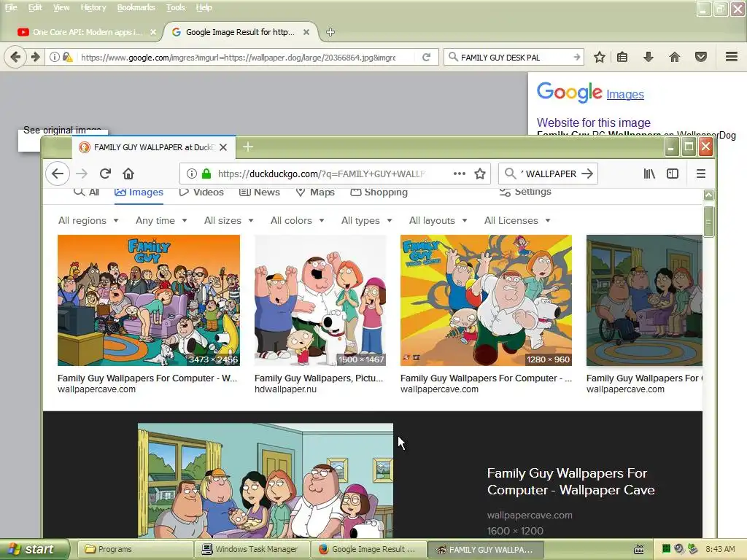Click the large living room preview image
Viewport: 747px width, 560px height.
pos(266,481)
